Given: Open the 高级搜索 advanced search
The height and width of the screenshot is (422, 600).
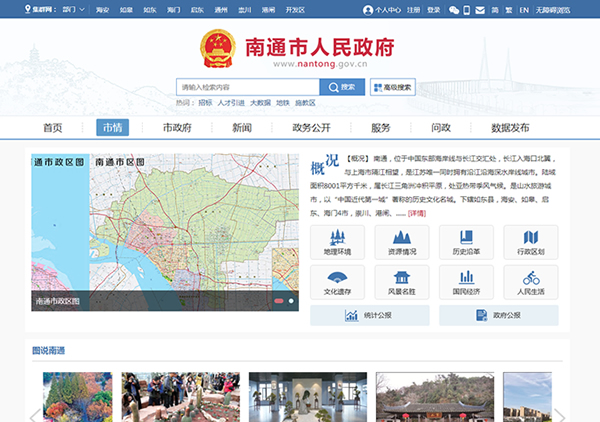Looking at the screenshot, I should point(393,87).
